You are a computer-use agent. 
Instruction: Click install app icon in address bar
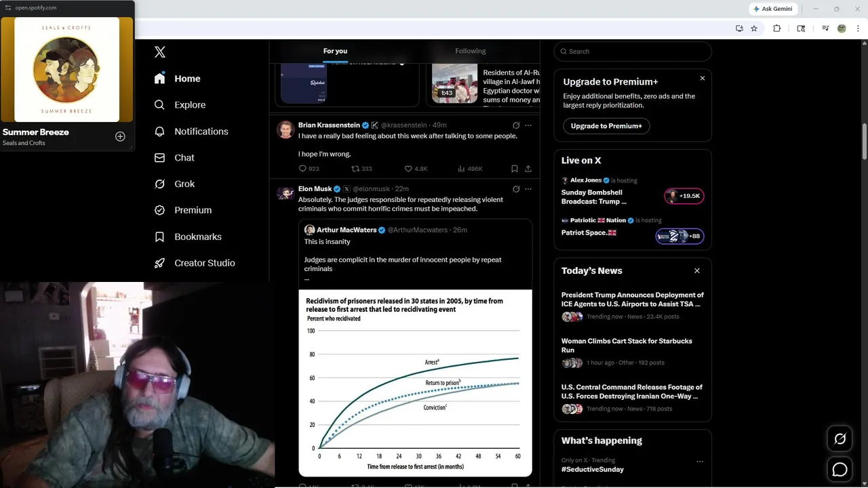point(739,28)
